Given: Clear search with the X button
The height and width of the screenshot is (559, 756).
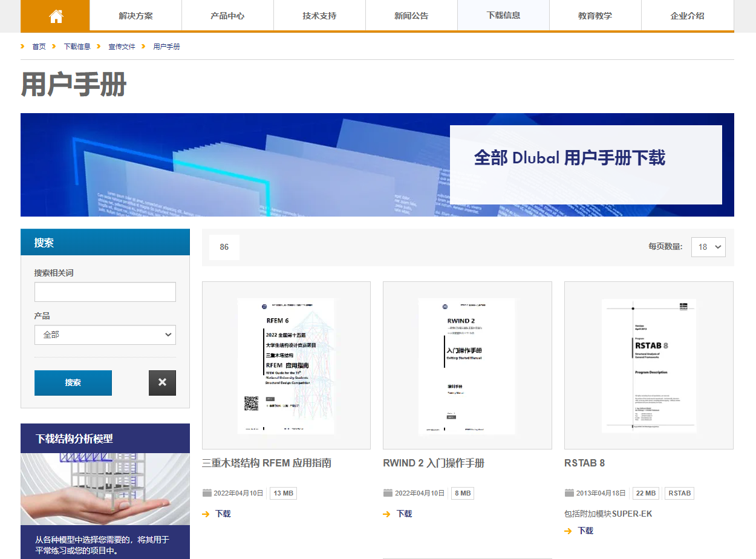Looking at the screenshot, I should pyautogui.click(x=162, y=383).
